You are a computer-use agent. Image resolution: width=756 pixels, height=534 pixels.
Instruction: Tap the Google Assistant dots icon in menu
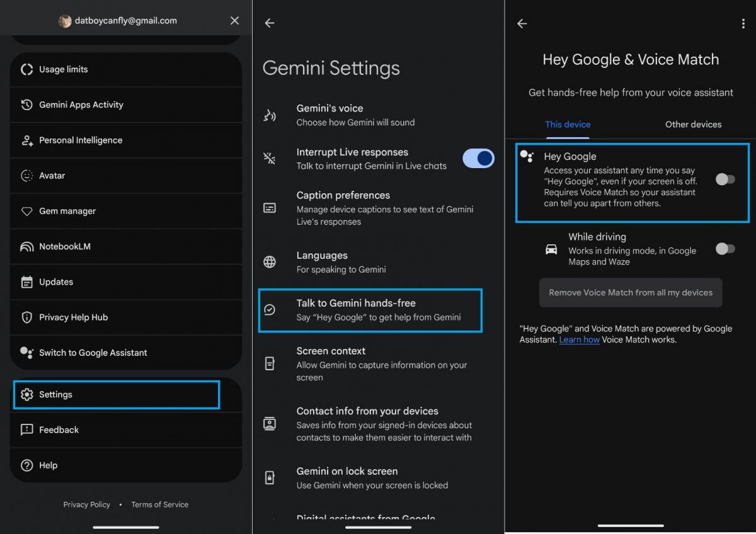click(26, 353)
